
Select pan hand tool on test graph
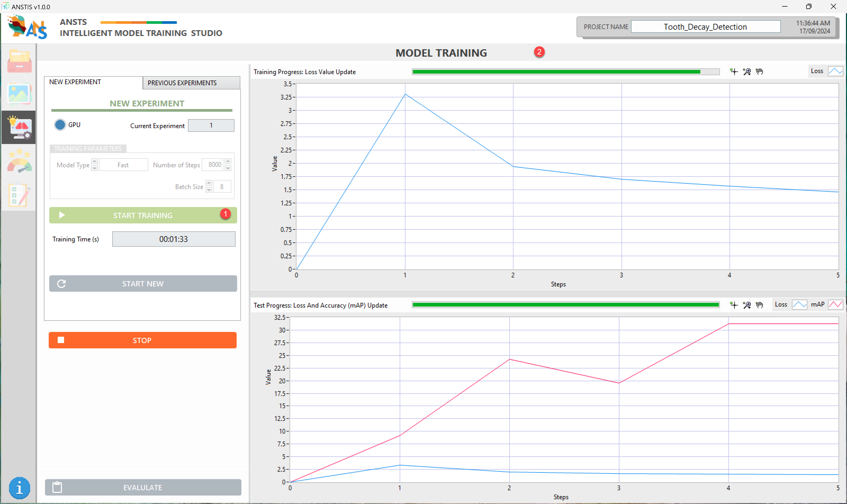coord(759,305)
